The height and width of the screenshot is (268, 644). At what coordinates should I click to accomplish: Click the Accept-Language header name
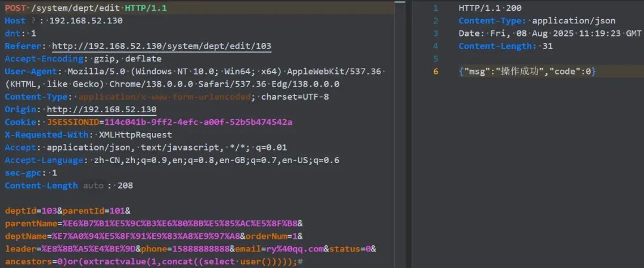[43, 161]
